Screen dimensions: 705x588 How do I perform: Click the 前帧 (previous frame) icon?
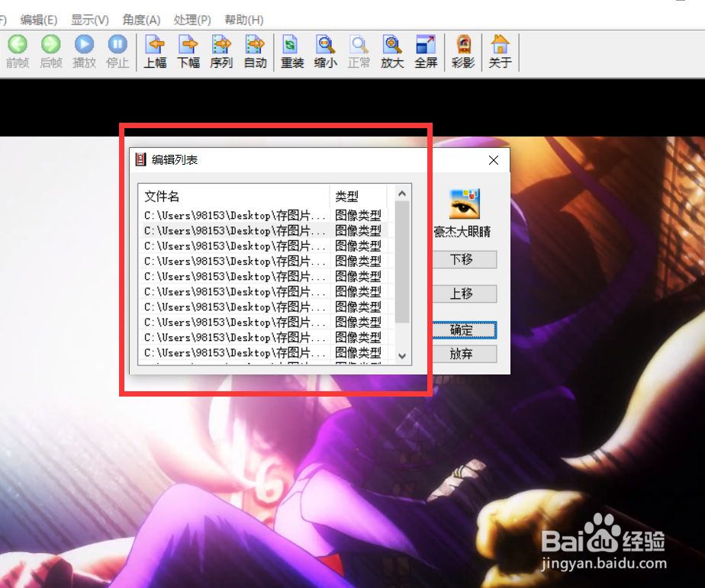click(x=18, y=52)
